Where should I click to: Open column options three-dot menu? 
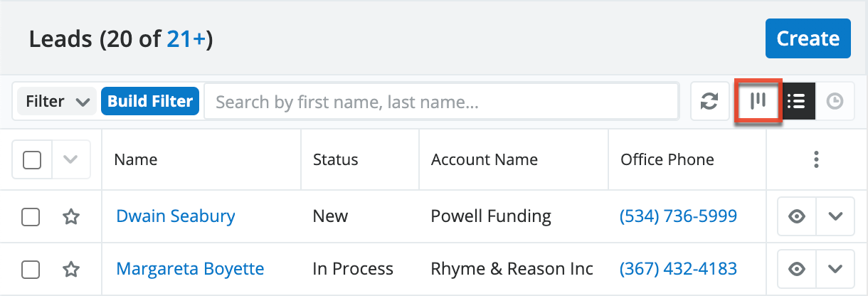click(817, 159)
